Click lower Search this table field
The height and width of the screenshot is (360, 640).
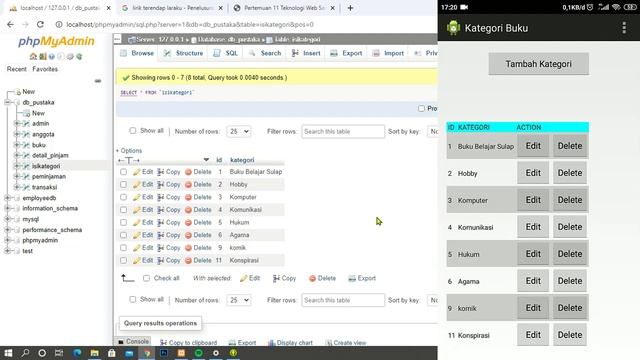tap(343, 300)
